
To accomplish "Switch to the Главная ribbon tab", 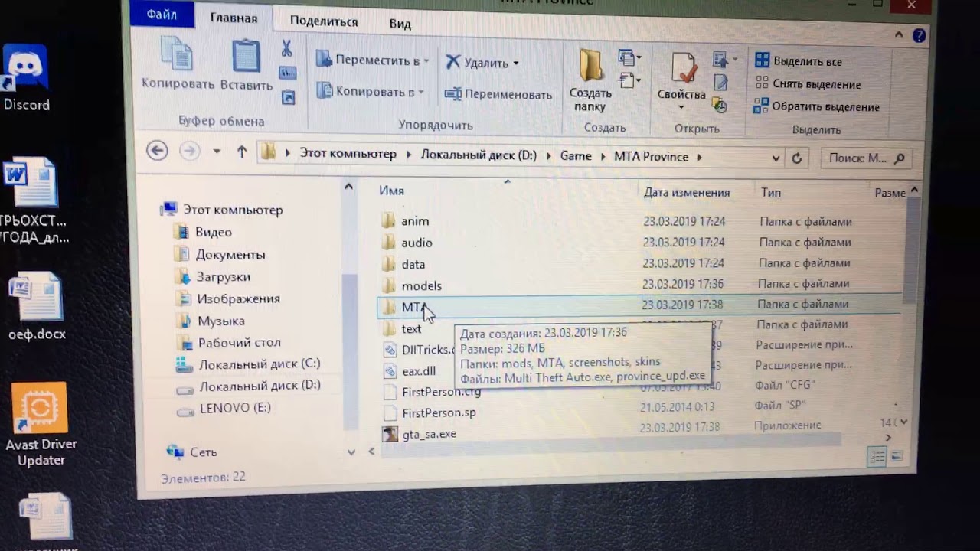I will click(234, 18).
